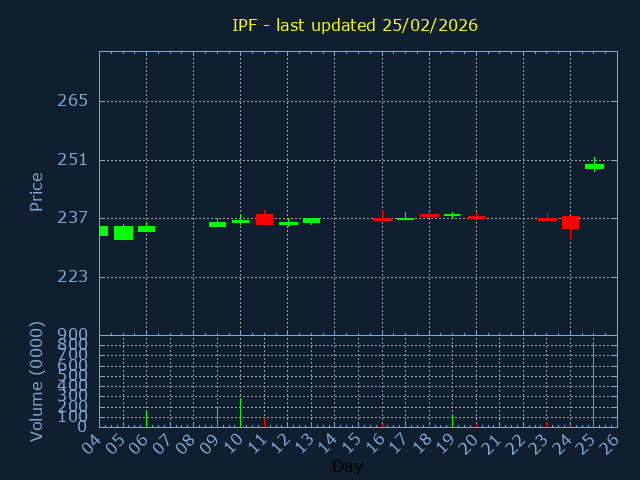Click the red candlestick on day 11
The image size is (640, 480).
click(x=264, y=219)
